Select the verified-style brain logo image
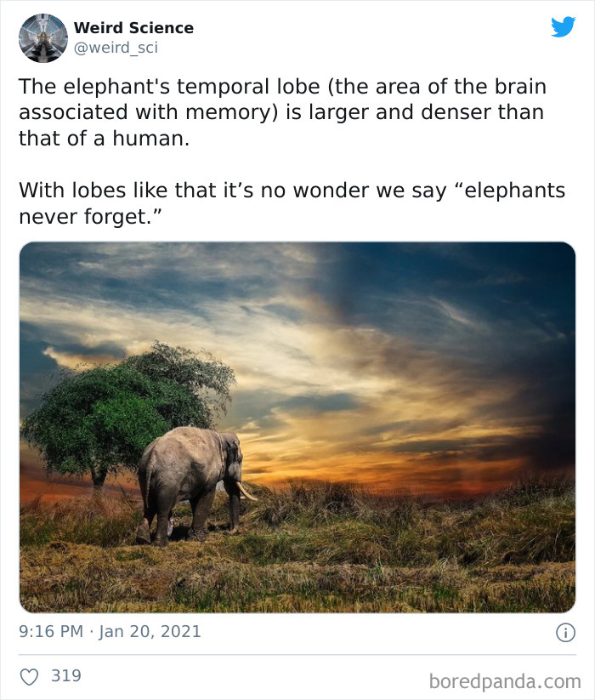 (x=42, y=37)
